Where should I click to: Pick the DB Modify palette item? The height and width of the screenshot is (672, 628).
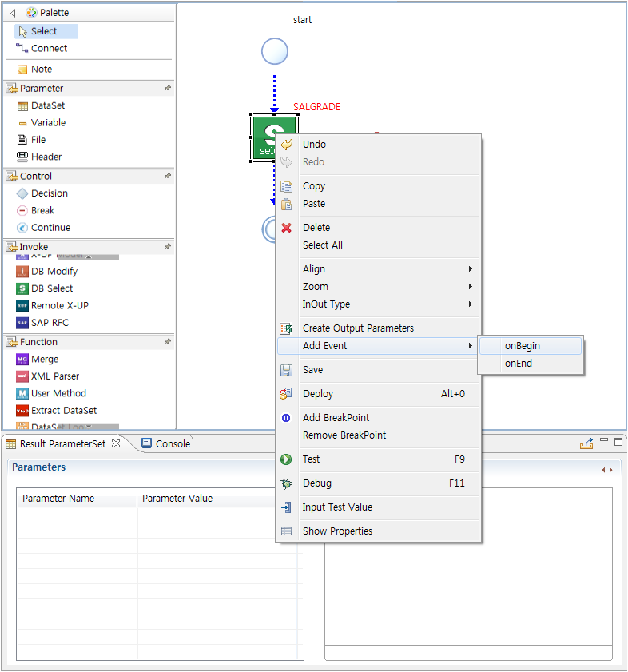pos(54,272)
